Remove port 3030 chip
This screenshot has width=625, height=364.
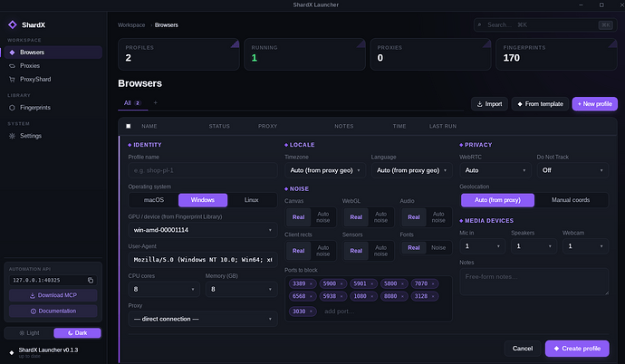coord(311,311)
